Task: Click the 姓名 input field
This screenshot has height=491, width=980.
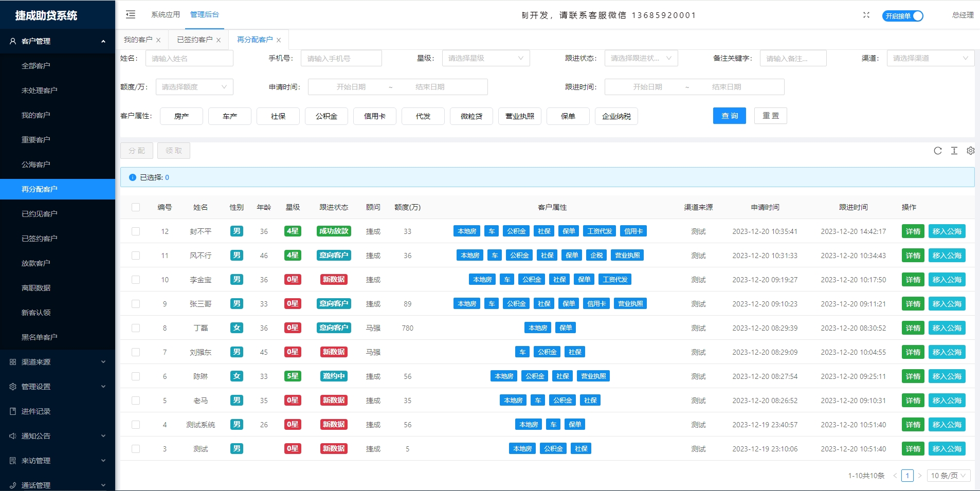Action: pyautogui.click(x=189, y=58)
